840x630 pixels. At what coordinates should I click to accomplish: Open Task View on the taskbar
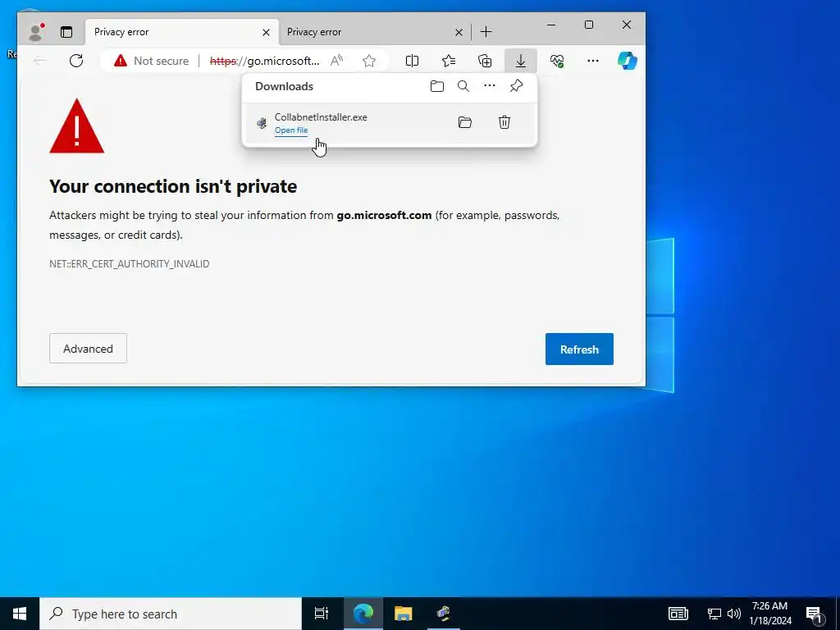[322, 614]
